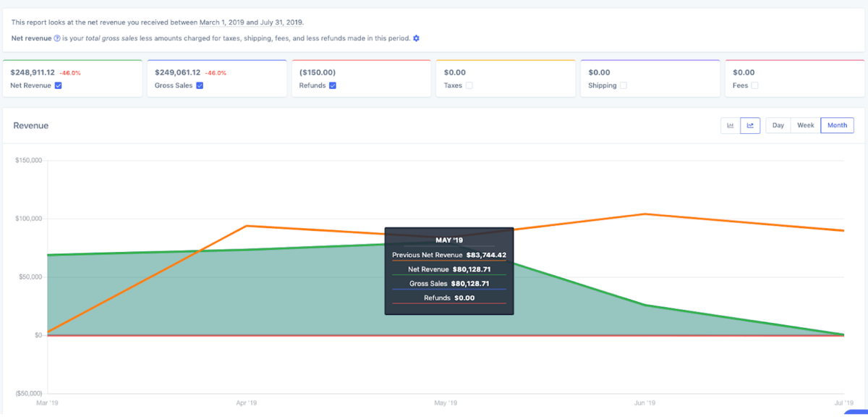Click the Refunds row in the tooltip
The image size is (868, 417).
point(449,298)
